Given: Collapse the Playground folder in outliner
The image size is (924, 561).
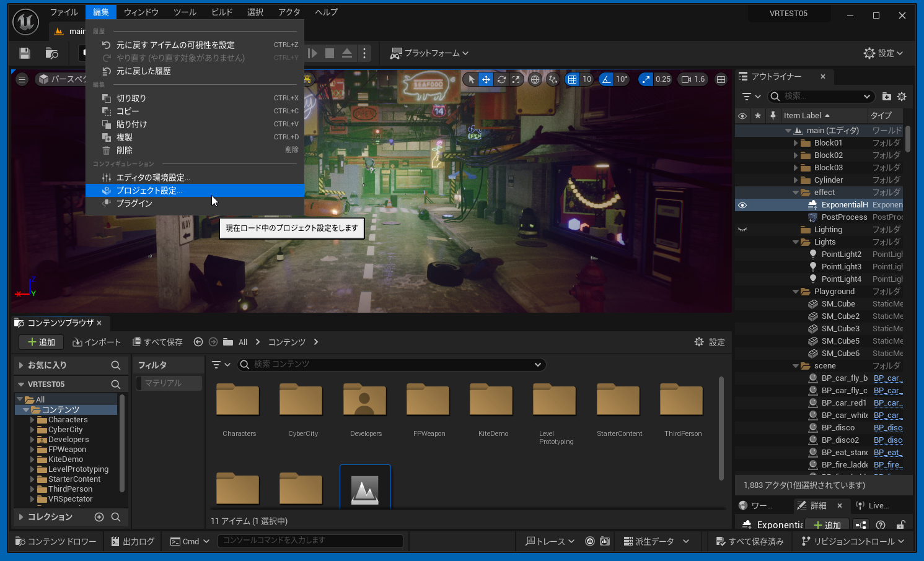Looking at the screenshot, I should (x=796, y=292).
